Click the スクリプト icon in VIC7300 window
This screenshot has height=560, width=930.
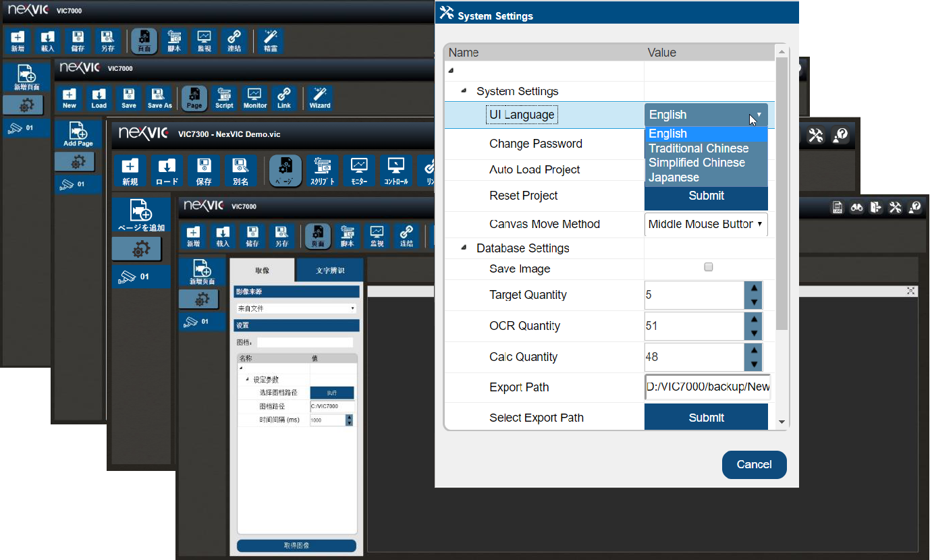[323, 171]
